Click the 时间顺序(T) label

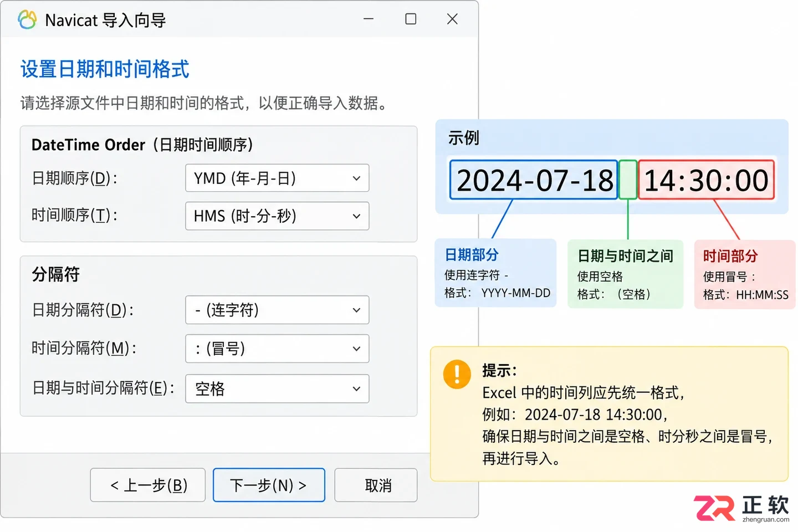click(x=75, y=215)
